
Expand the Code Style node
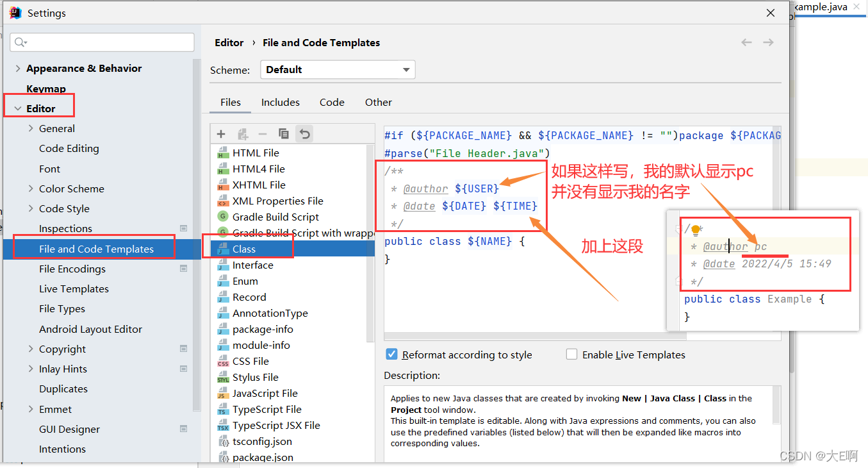pos(31,208)
